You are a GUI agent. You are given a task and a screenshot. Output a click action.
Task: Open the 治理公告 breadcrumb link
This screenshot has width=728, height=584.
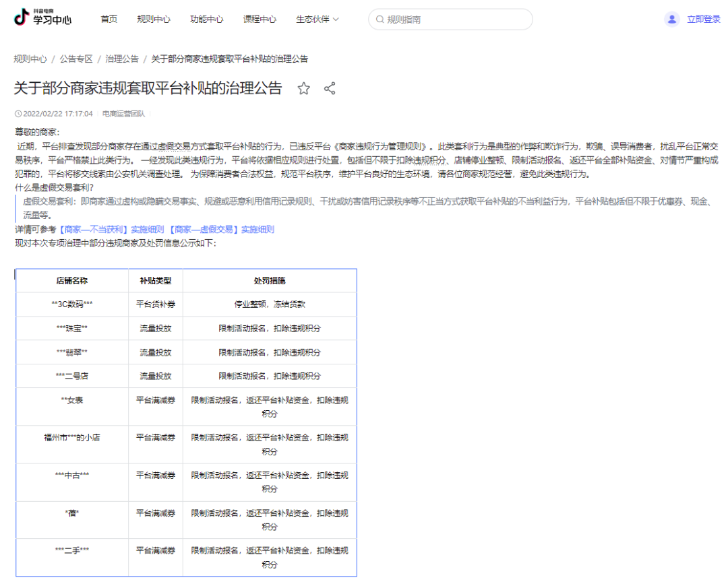tap(122, 59)
